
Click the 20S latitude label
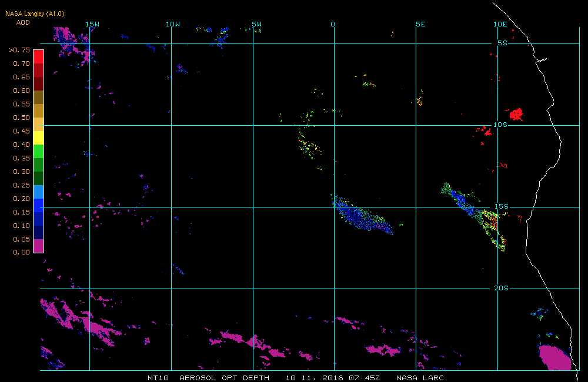click(502, 289)
